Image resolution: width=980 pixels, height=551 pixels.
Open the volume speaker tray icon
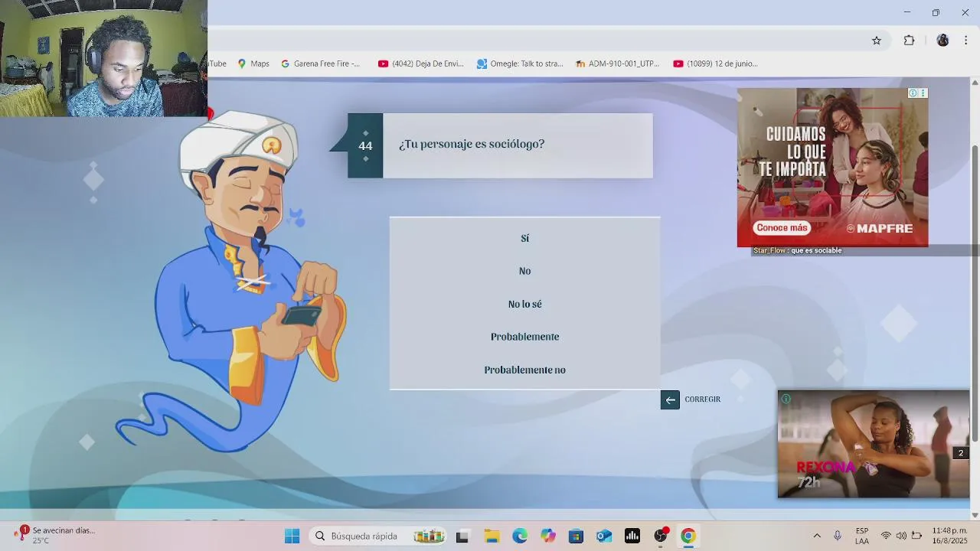pyautogui.click(x=901, y=536)
